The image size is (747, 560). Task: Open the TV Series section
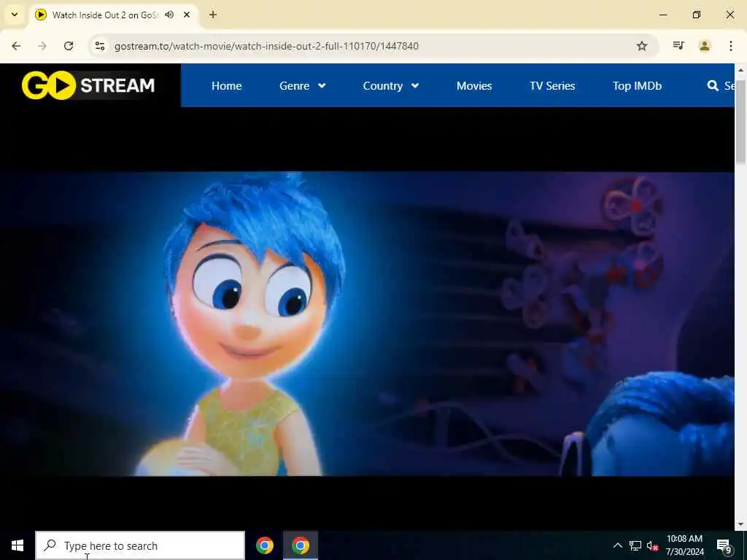coord(552,86)
